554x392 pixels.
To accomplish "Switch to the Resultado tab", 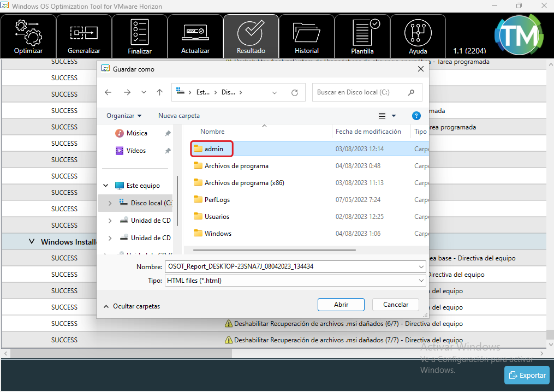I will pyautogui.click(x=251, y=36).
